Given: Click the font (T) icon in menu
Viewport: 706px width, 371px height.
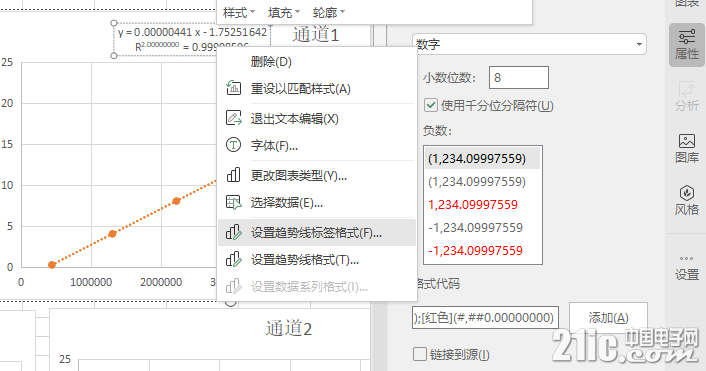Looking at the screenshot, I should (x=233, y=145).
